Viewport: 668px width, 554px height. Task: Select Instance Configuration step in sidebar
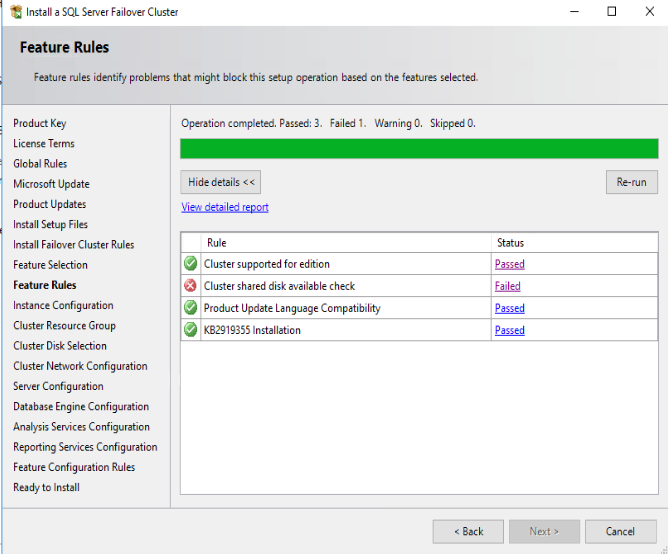tap(63, 306)
